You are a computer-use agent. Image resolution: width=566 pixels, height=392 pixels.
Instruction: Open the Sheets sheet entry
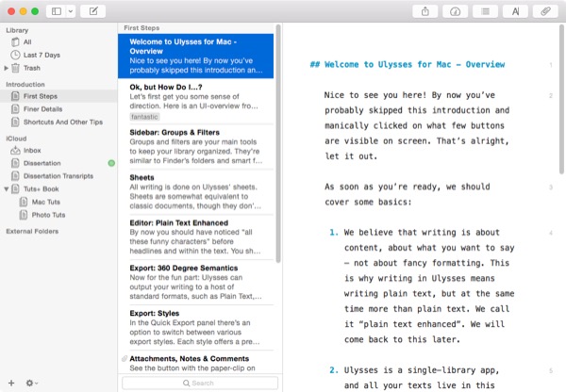click(195, 192)
